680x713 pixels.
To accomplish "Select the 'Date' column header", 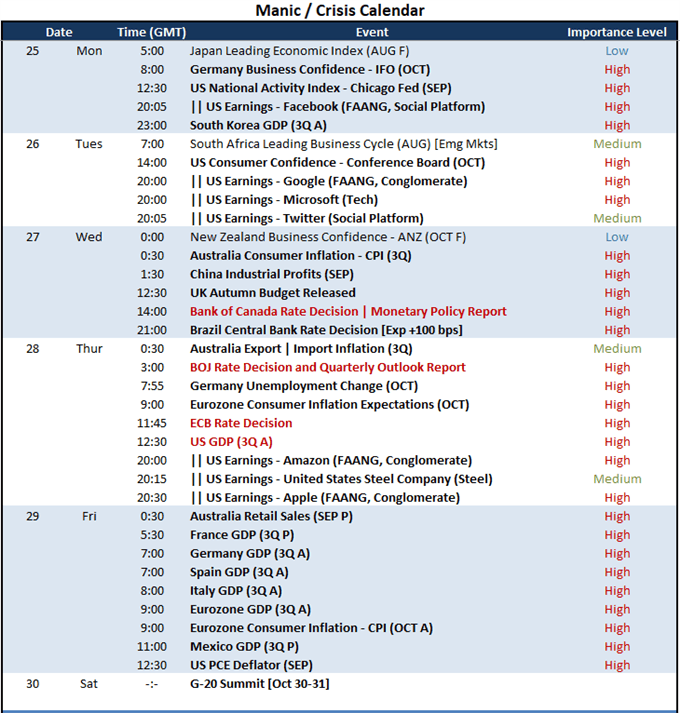I will tap(59, 32).
